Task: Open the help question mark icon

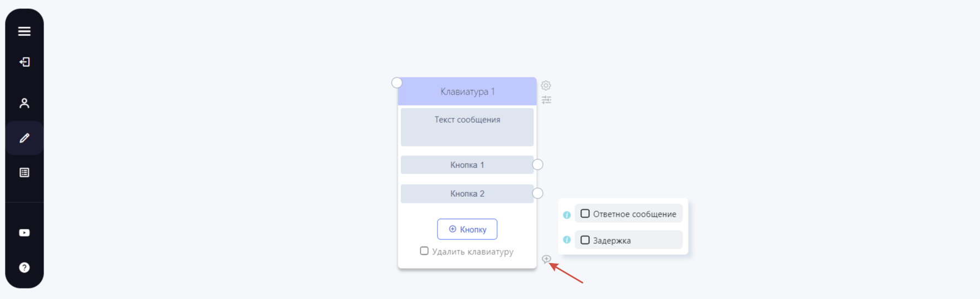Action: point(24,267)
